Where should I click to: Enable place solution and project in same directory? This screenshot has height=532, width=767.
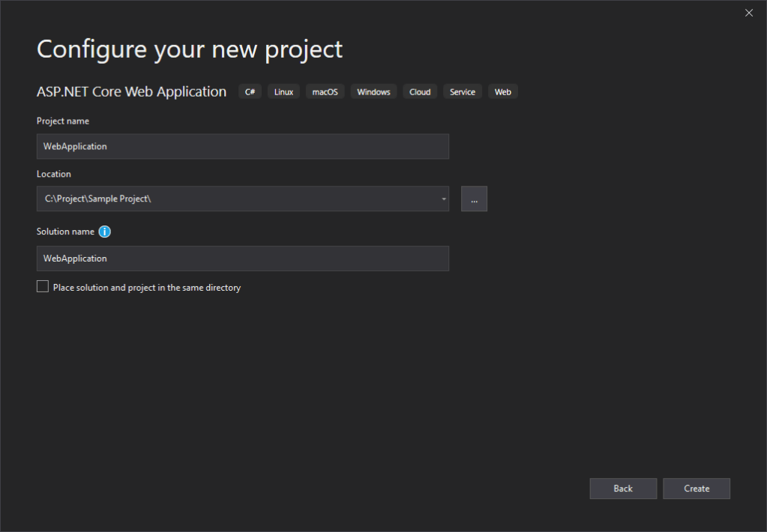click(x=43, y=287)
